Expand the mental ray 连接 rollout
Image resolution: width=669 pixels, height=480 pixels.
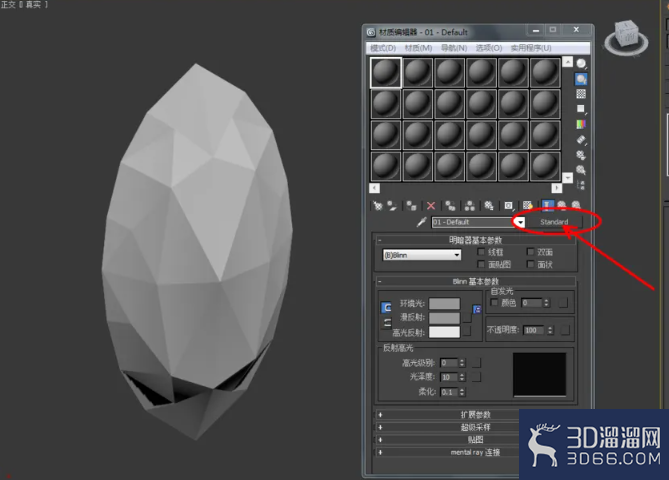pyautogui.click(x=475, y=452)
